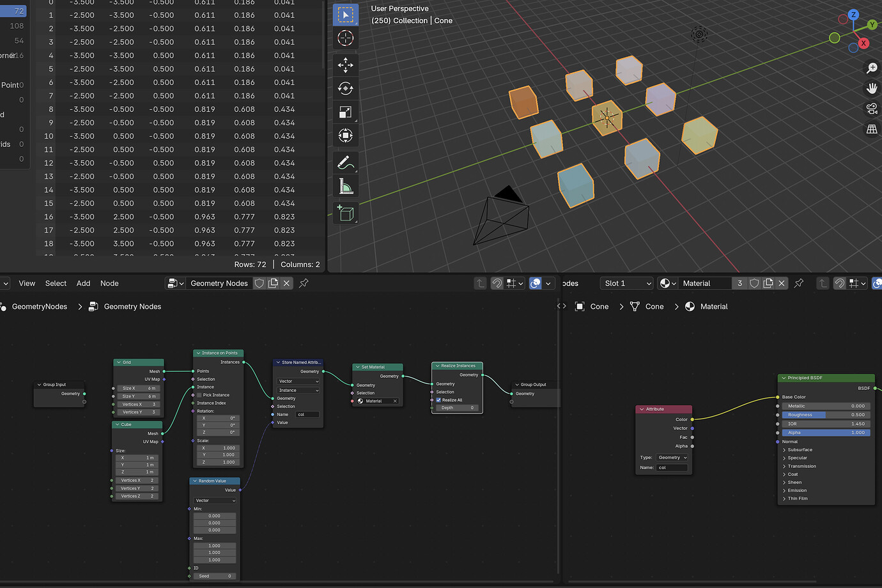Select the Add Cube tool
Image resolution: width=882 pixels, height=588 pixels.
(345, 213)
